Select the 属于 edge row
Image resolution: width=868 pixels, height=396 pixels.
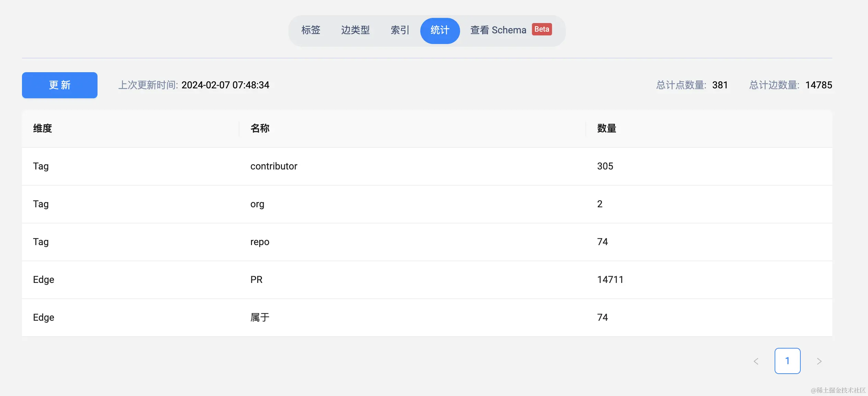(x=260, y=318)
